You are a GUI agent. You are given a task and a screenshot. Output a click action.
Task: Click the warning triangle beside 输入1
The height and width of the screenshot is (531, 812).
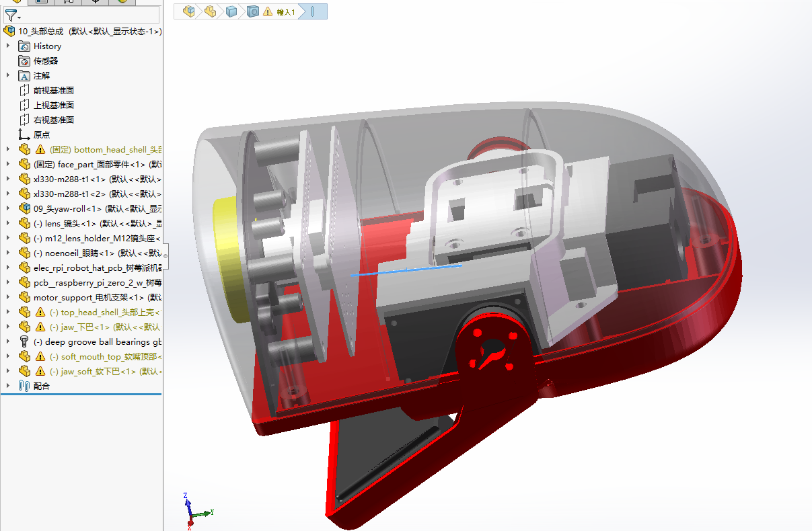[x=268, y=11]
